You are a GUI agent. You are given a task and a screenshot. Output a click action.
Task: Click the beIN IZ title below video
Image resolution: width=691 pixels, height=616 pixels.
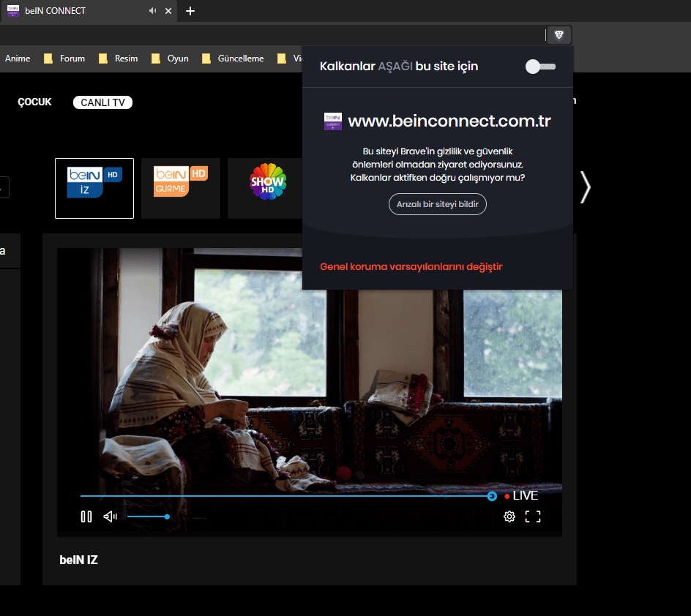point(78,560)
